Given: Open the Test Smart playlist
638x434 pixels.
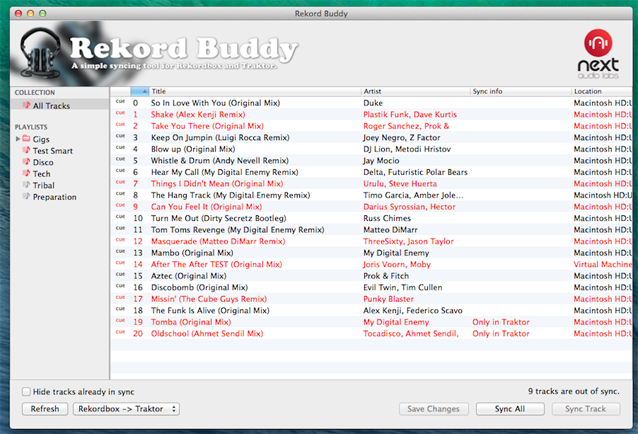Looking at the screenshot, I should [52, 150].
